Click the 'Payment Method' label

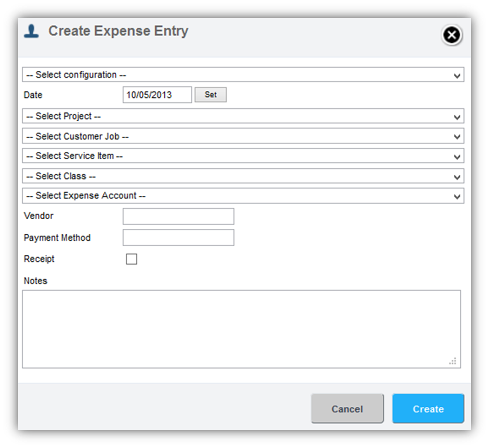[57, 238]
